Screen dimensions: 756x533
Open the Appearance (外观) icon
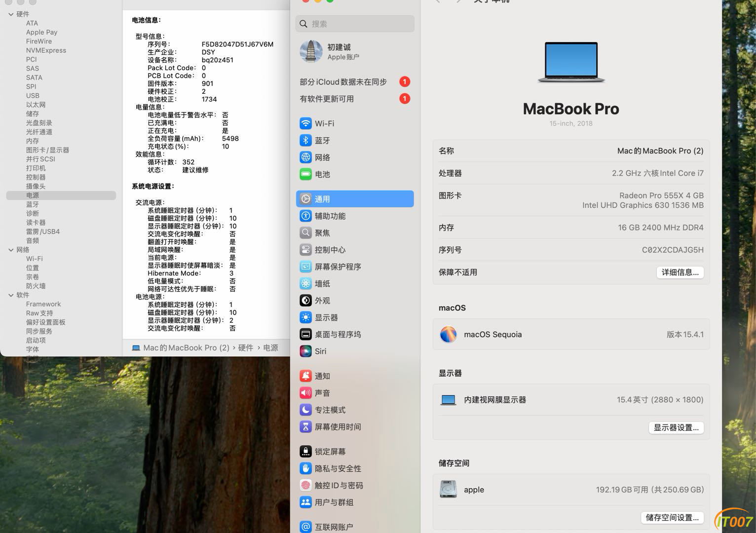tap(305, 300)
